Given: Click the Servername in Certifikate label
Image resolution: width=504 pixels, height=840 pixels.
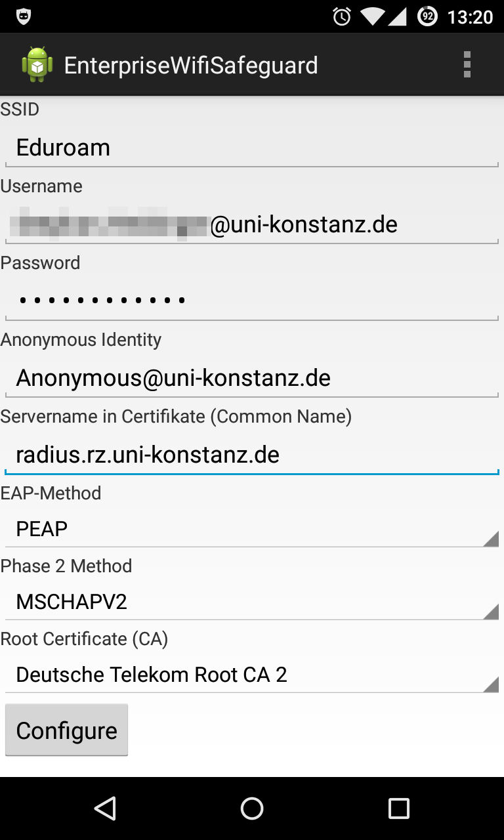Looking at the screenshot, I should pos(176,417).
